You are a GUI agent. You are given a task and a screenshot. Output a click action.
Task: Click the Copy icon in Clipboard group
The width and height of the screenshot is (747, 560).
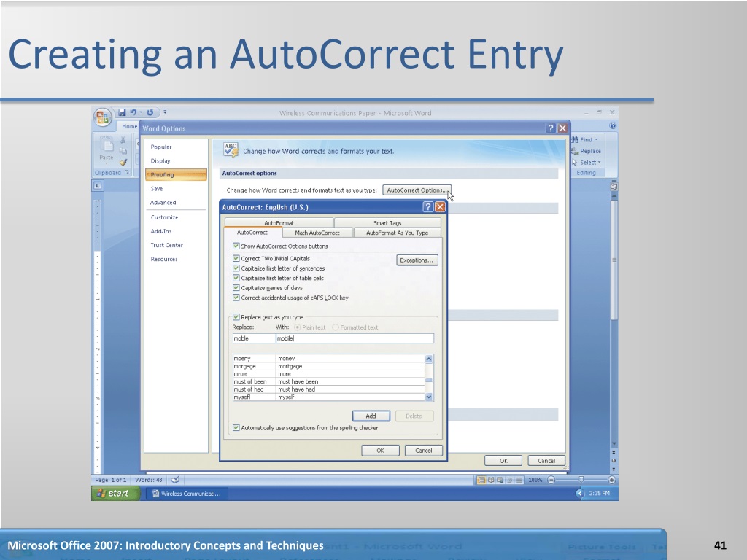(x=123, y=151)
